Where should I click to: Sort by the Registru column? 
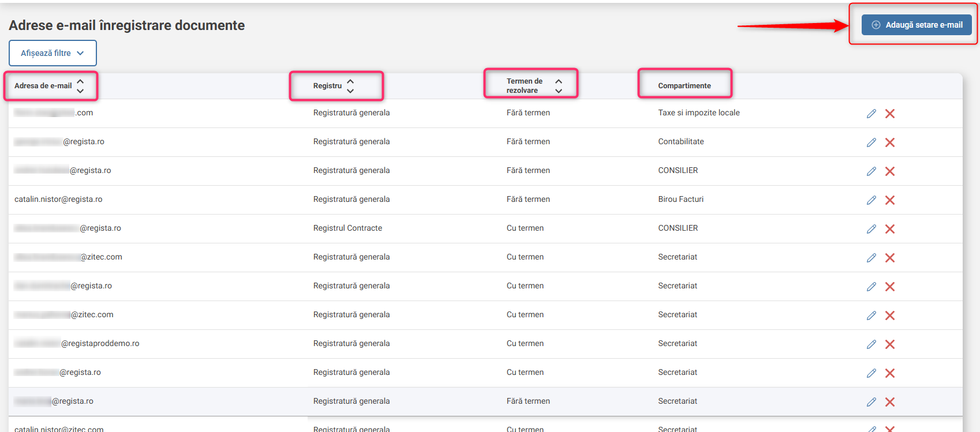(334, 86)
